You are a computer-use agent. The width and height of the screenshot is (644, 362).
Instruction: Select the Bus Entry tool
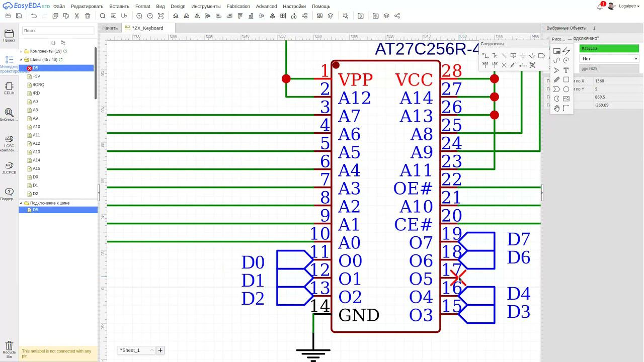point(504,55)
